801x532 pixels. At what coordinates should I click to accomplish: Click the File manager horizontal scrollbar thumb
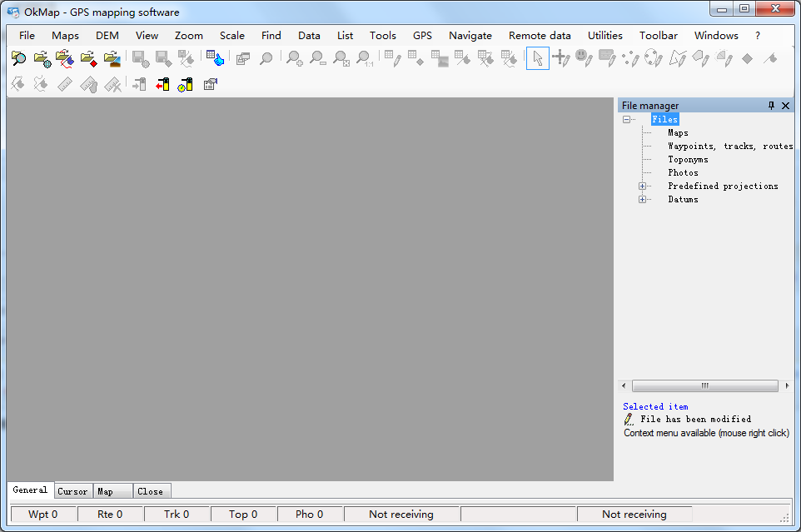coord(704,386)
